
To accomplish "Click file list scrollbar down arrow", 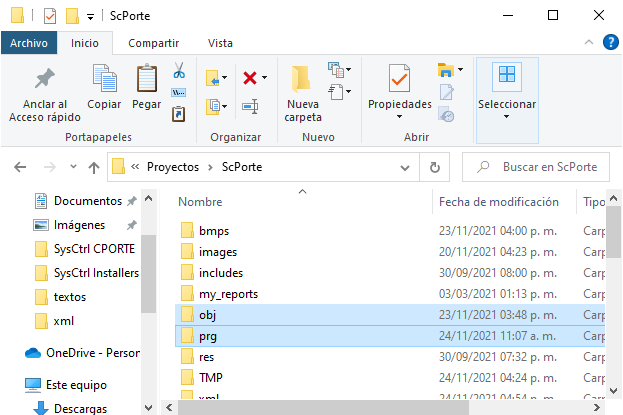I will [613, 390].
